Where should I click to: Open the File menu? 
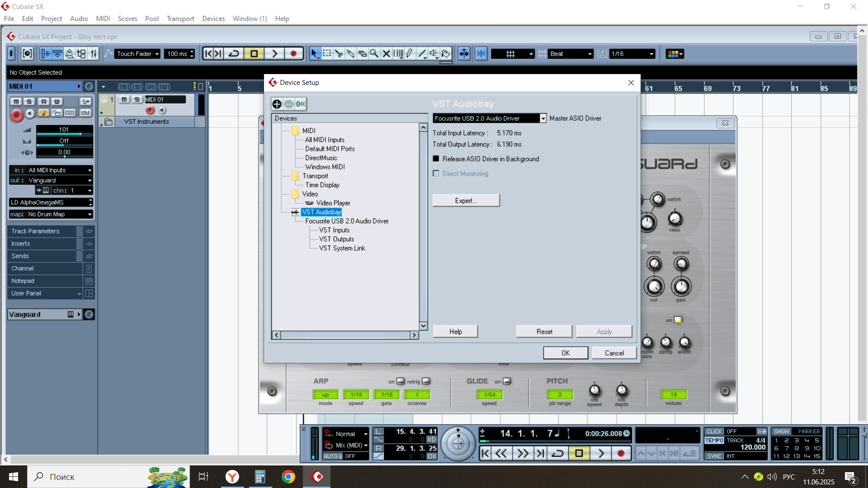click(9, 19)
